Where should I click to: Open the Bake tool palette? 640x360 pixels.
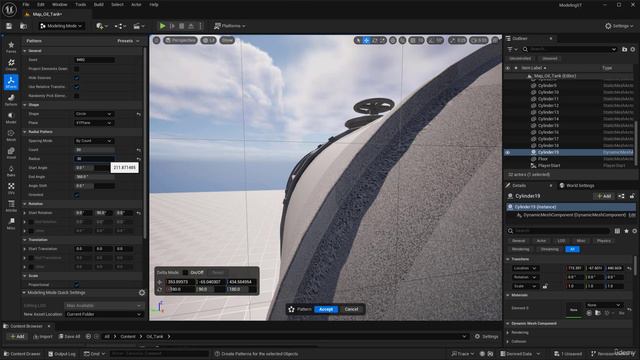[x=11, y=171]
